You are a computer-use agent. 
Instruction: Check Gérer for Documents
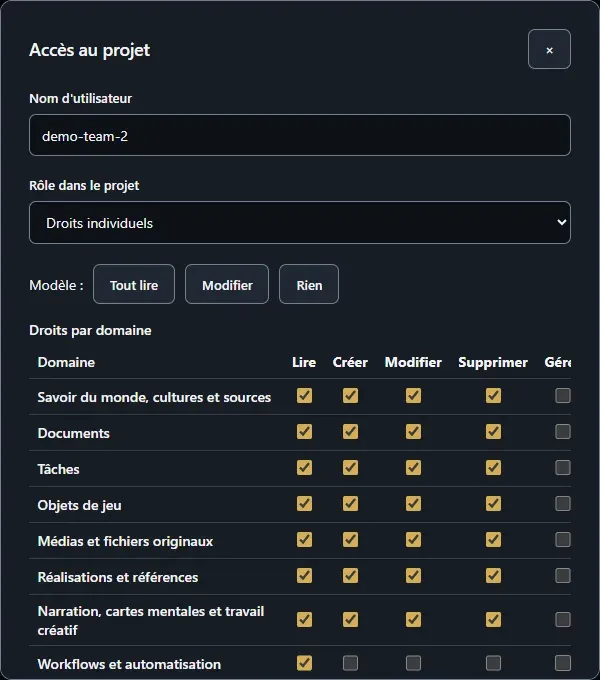point(563,432)
